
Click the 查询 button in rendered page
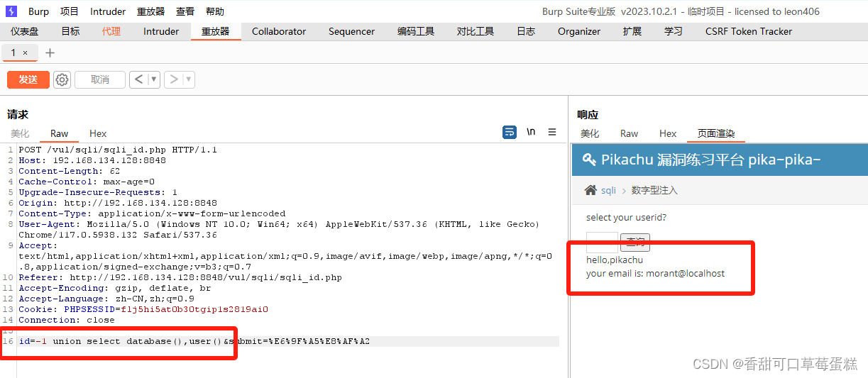[x=635, y=242]
